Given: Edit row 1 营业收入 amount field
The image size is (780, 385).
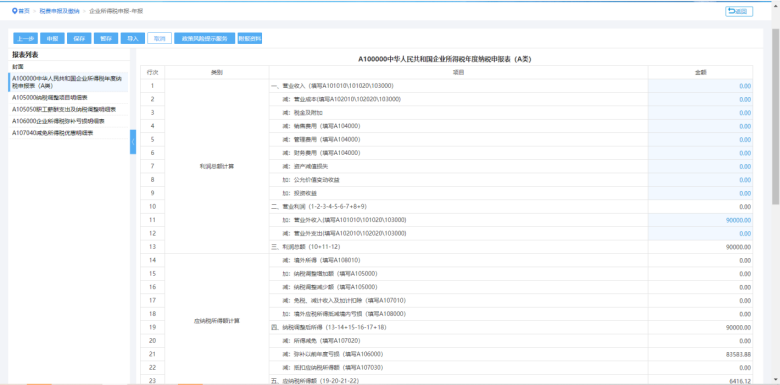Looking at the screenshot, I should point(700,86).
